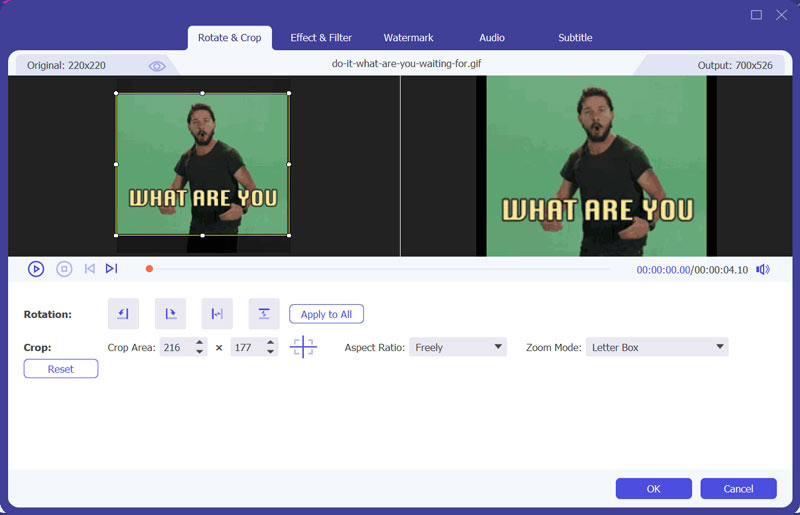Open the Zoom Mode dropdown

(657, 347)
